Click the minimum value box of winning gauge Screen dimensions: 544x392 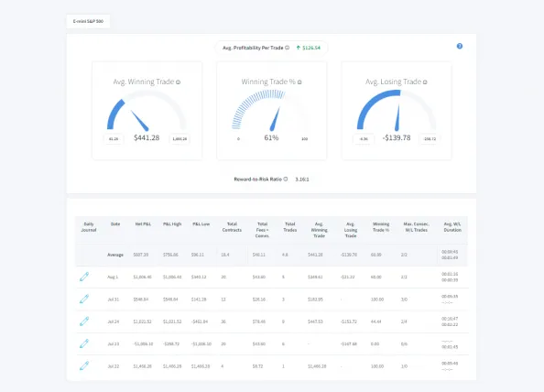coord(114,139)
